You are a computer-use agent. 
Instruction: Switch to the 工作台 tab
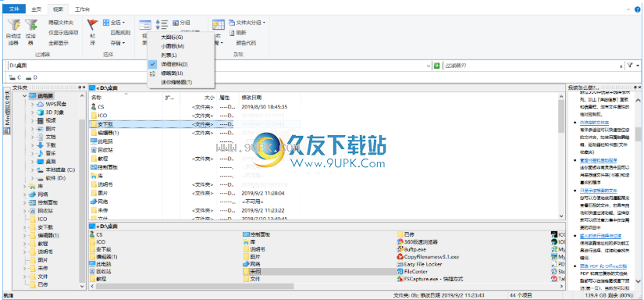[83, 9]
